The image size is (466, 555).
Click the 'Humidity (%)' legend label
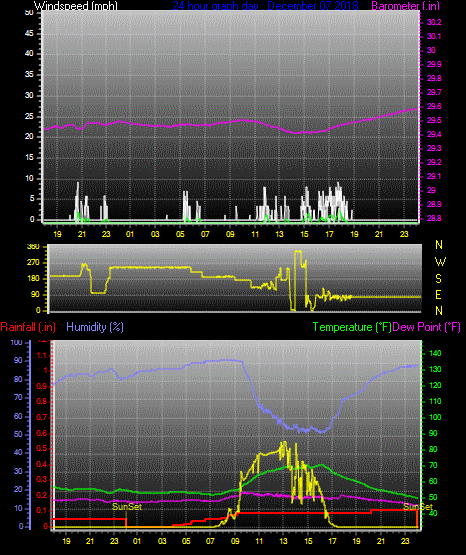point(95,327)
